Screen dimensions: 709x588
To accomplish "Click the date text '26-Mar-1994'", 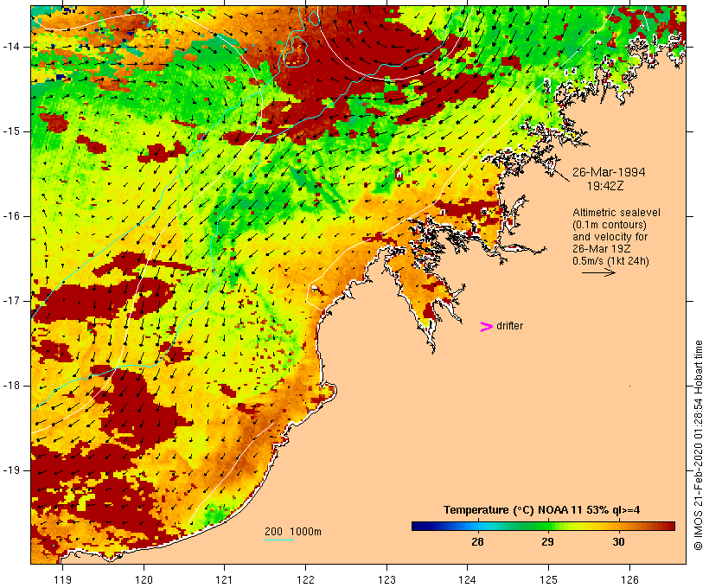I will 609,172.
